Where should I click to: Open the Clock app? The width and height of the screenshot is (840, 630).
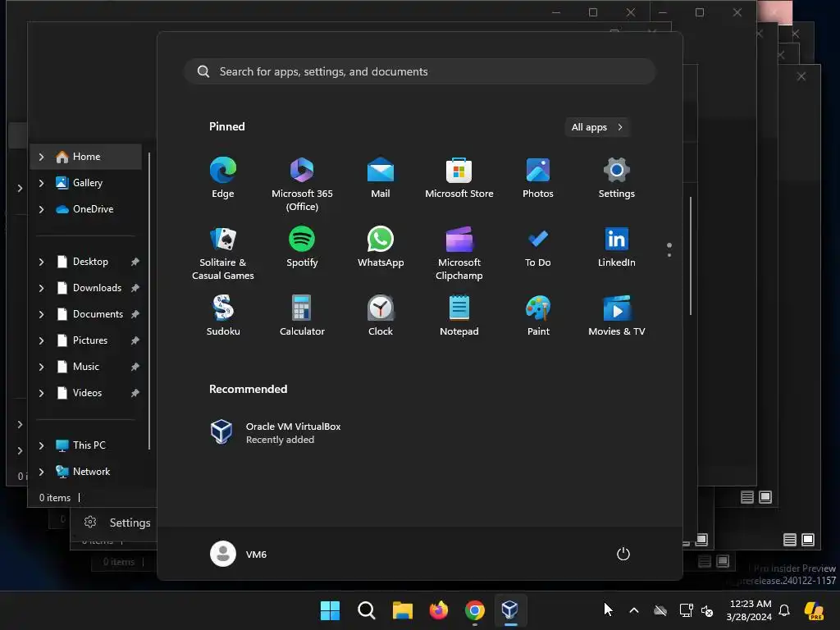(x=381, y=316)
